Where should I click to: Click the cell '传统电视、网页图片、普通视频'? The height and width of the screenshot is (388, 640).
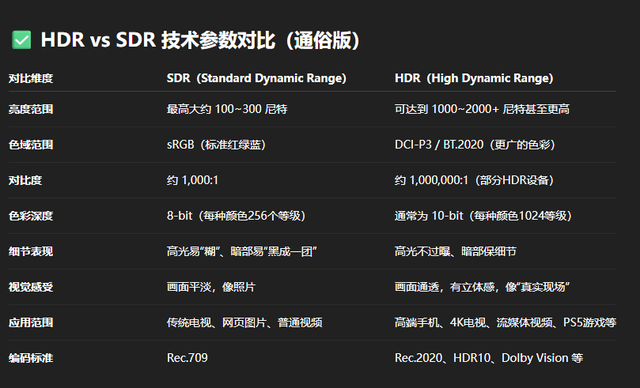[244, 323]
